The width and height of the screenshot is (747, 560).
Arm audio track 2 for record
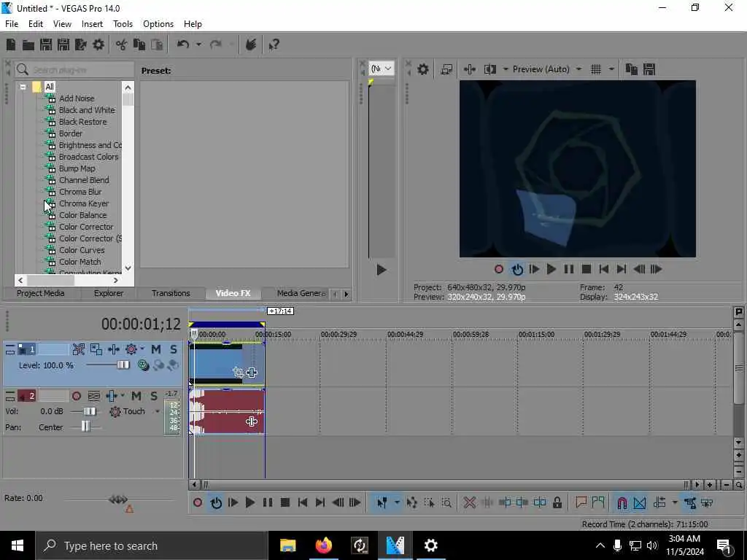coord(76,396)
